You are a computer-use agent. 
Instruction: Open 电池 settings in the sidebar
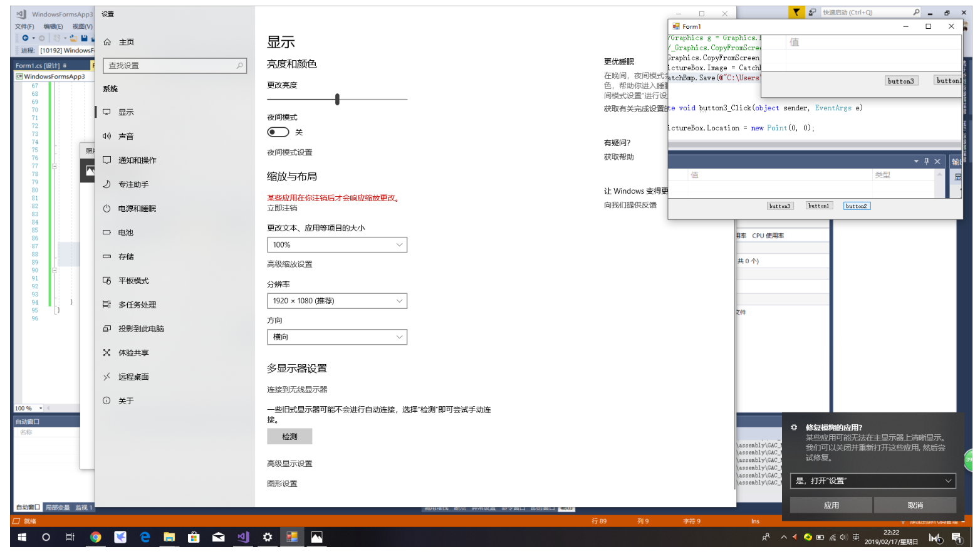[x=125, y=233]
